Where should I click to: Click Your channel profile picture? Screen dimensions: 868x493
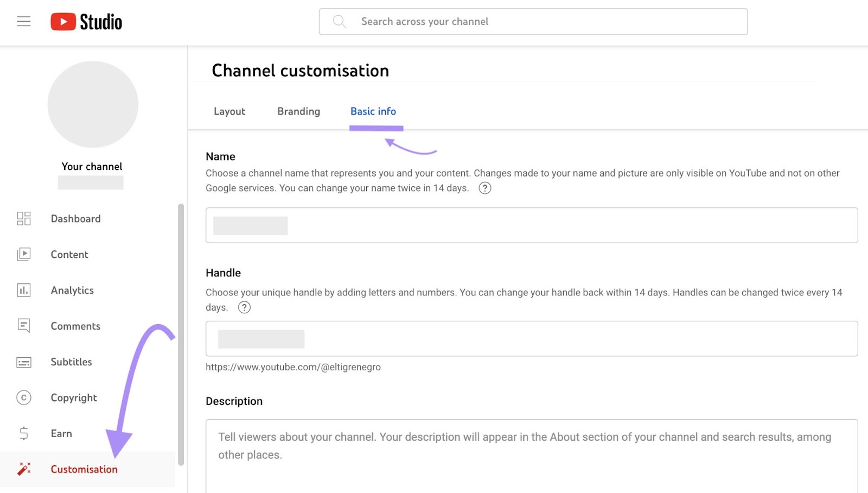pyautogui.click(x=92, y=104)
